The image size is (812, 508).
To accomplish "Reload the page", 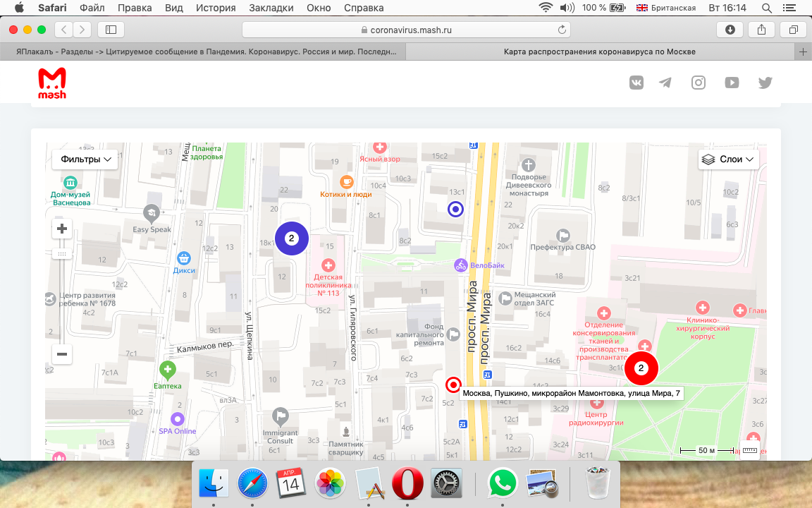I will pos(562,30).
